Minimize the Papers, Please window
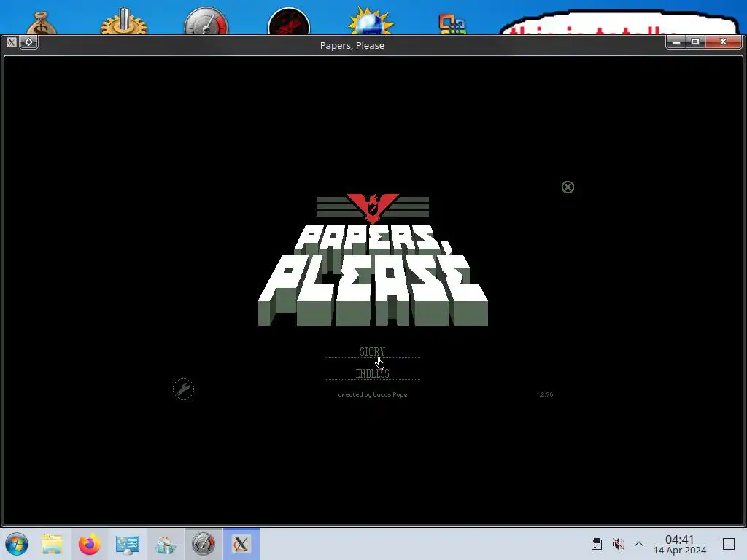This screenshot has width=747, height=560. click(x=676, y=42)
